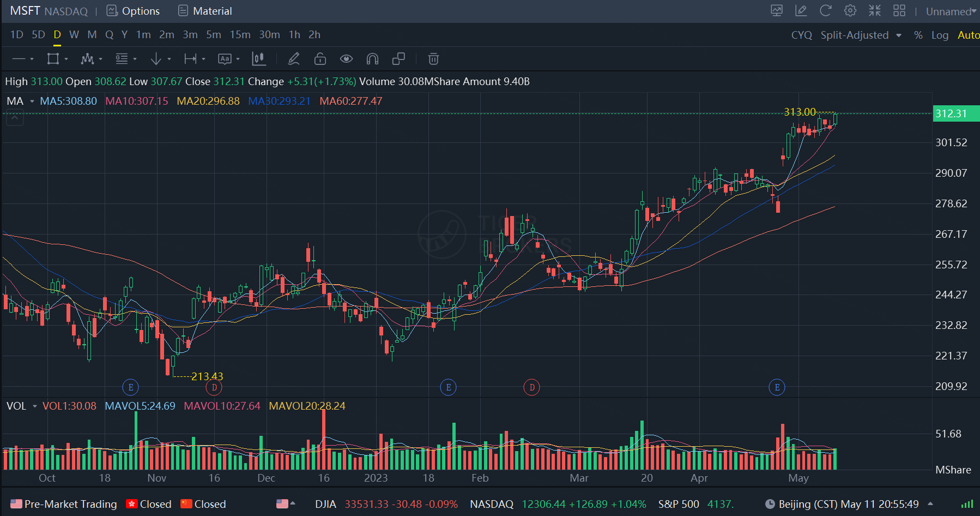The width and height of the screenshot is (980, 516).
Task: Open chart settings gear
Action: [850, 11]
